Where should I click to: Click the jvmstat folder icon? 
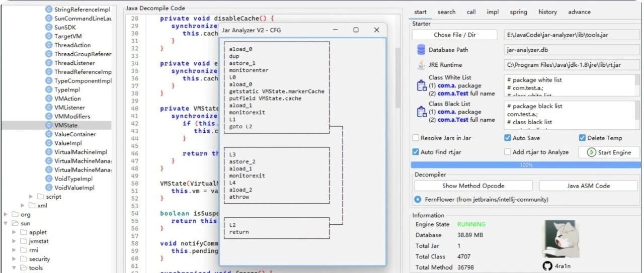coord(24,241)
